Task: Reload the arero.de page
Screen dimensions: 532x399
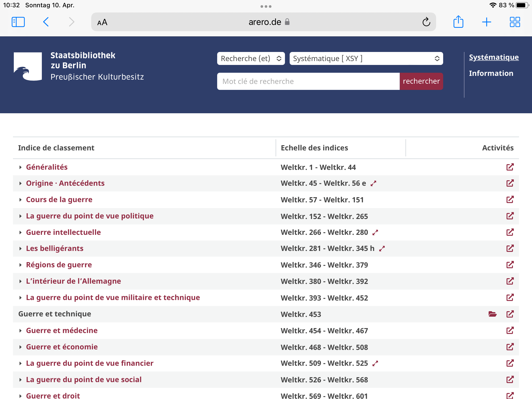Action: pyautogui.click(x=426, y=22)
